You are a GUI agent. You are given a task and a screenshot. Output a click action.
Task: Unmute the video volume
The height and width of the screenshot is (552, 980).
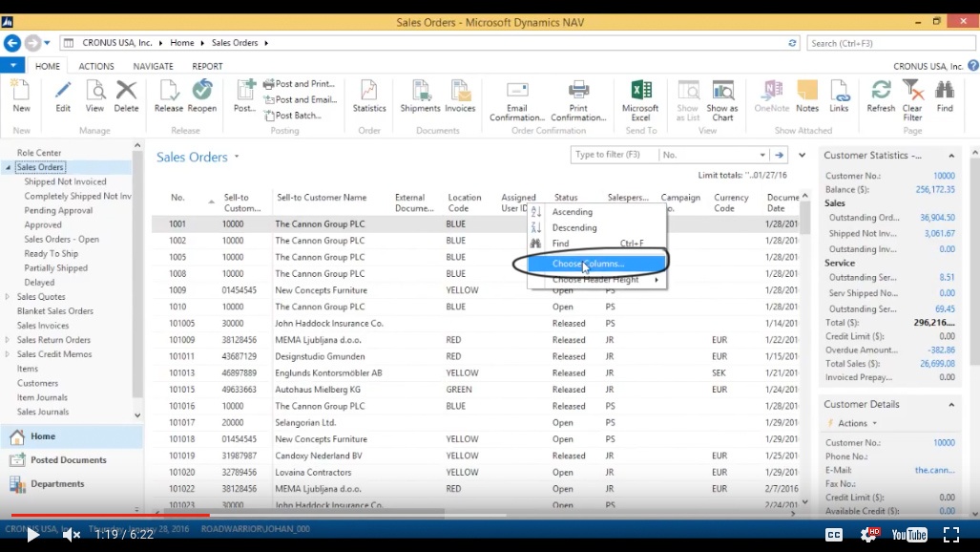tap(72, 535)
